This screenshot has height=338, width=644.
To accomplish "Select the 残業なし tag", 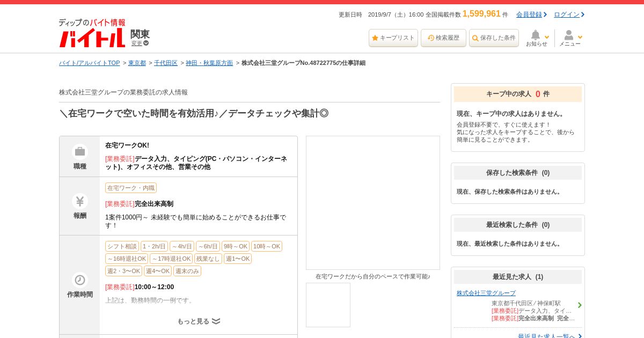I will 208,259.
